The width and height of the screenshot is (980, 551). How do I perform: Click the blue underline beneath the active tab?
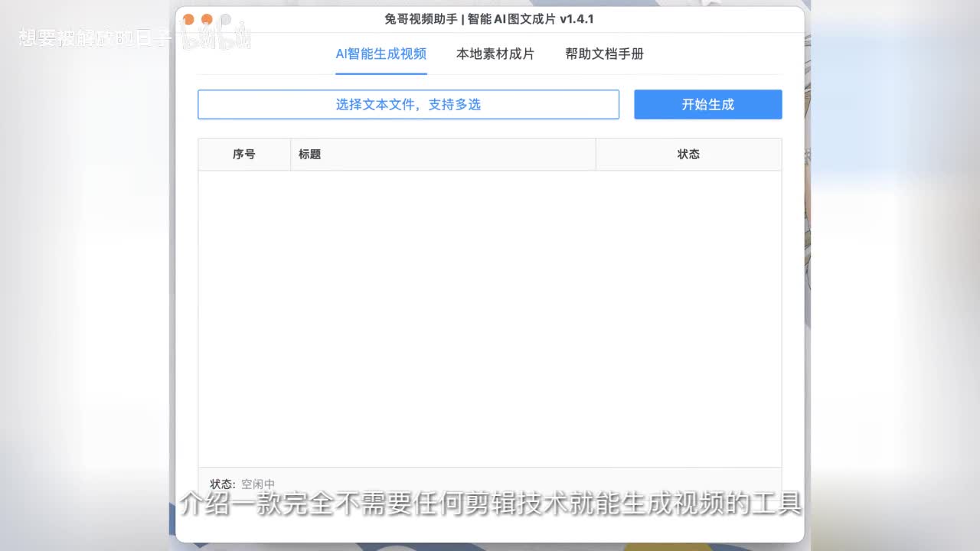pos(381,73)
